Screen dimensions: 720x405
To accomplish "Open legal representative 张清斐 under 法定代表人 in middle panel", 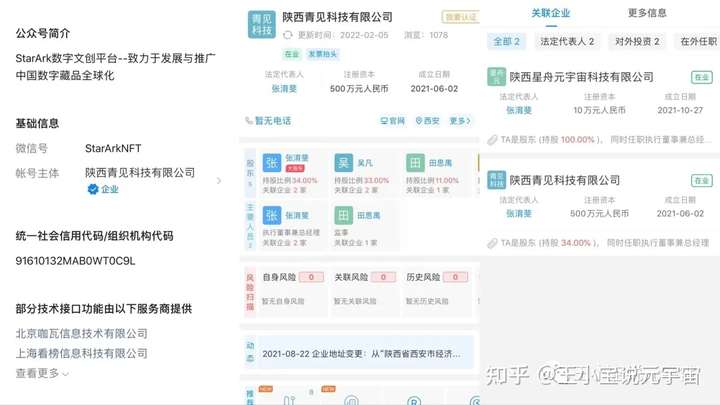I will [284, 89].
